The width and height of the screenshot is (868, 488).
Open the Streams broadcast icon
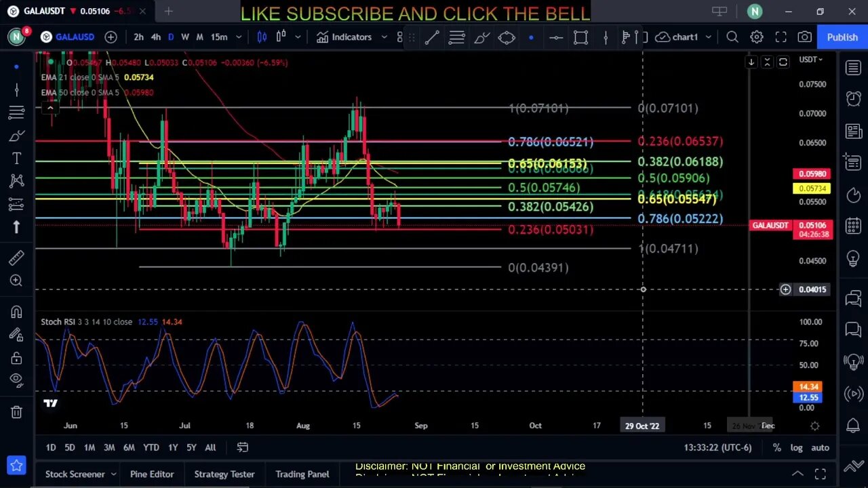point(853,394)
